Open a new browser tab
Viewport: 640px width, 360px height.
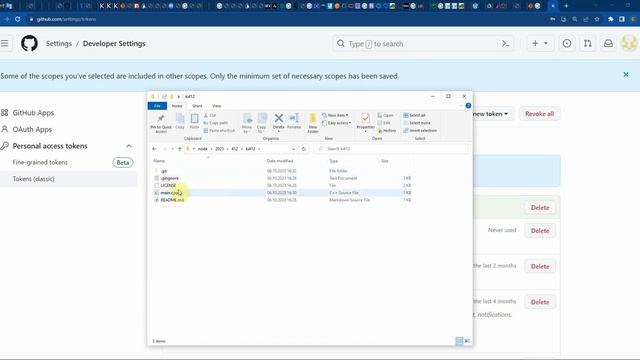click(x=566, y=6)
